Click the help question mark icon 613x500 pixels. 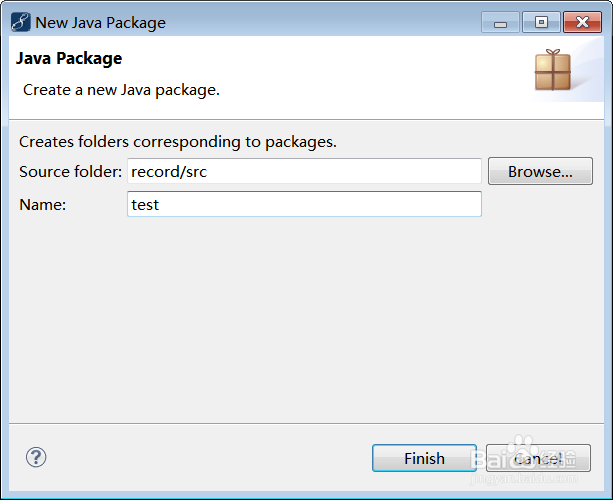click(x=36, y=457)
